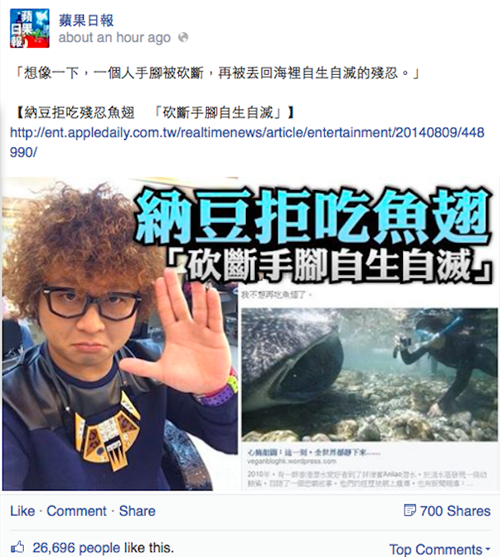500x557 pixels.
Task: Click Comment on the post
Action: 76,511
